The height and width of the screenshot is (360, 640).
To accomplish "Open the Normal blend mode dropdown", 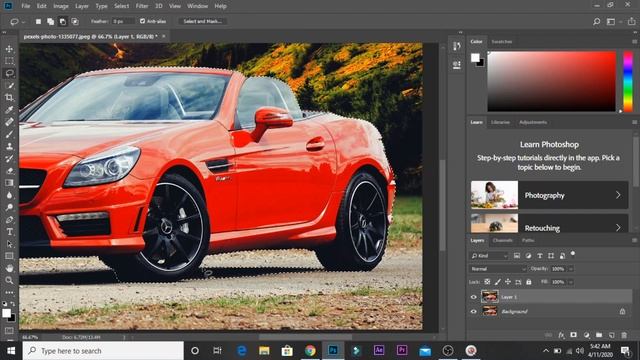I will pos(498,269).
